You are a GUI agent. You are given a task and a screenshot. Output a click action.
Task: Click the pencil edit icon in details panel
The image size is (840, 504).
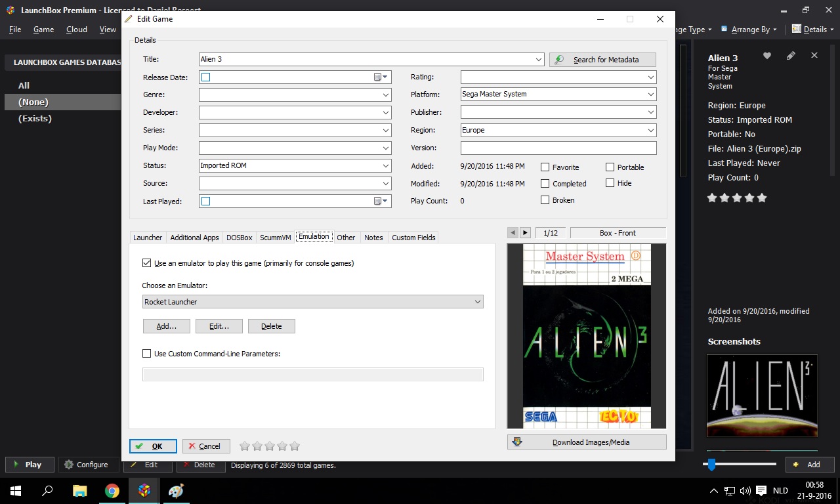[791, 56]
